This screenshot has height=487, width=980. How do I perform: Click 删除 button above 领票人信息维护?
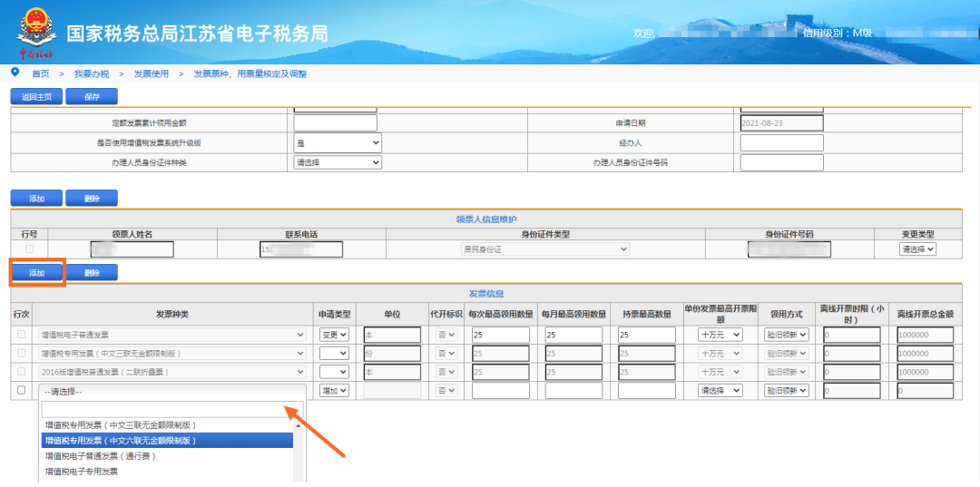point(92,198)
